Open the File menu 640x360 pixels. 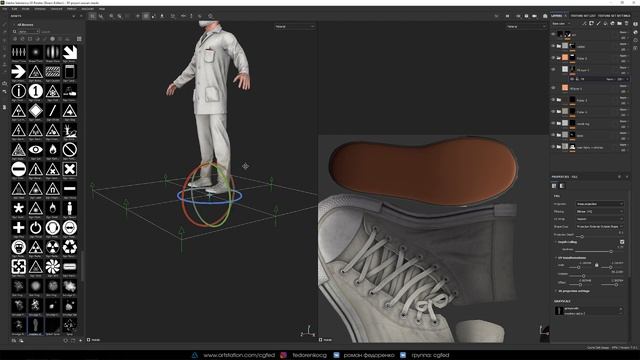tap(4, 9)
